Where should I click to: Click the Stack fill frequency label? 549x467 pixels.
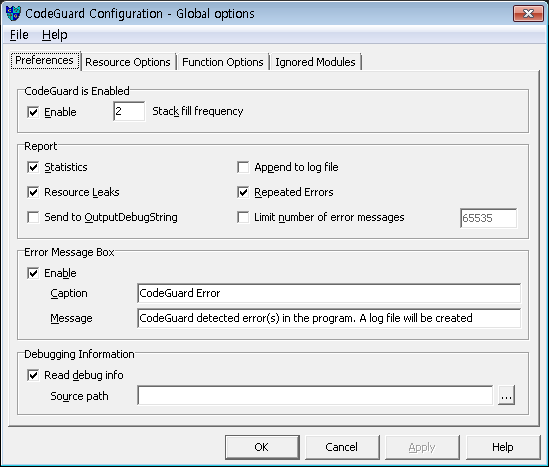[197, 111]
